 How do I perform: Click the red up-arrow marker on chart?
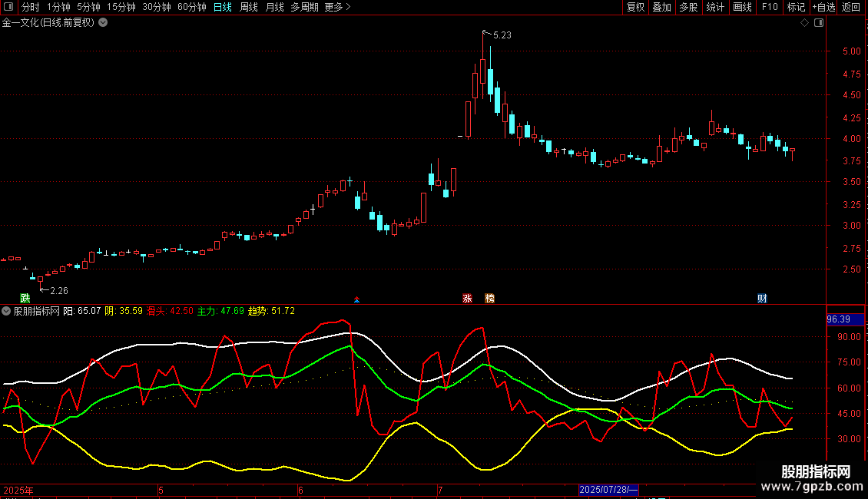click(x=356, y=299)
